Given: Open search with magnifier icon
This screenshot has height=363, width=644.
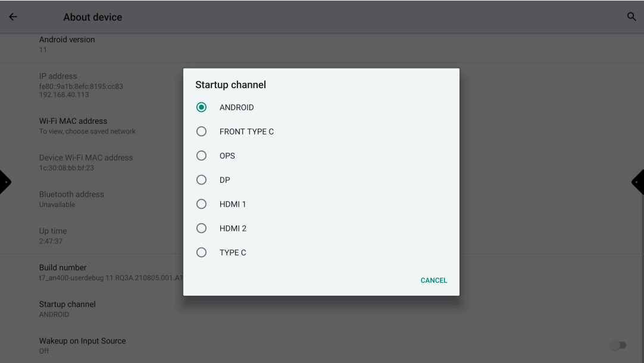Looking at the screenshot, I should [x=632, y=17].
